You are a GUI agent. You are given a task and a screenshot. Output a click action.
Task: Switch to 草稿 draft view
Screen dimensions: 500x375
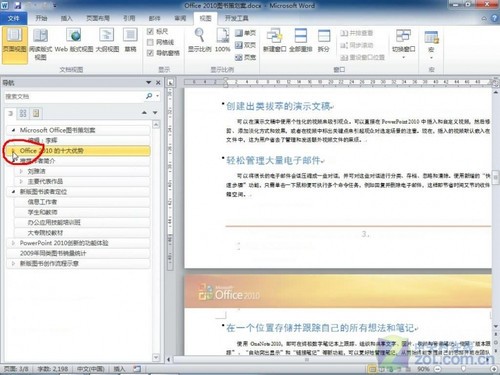coord(130,41)
